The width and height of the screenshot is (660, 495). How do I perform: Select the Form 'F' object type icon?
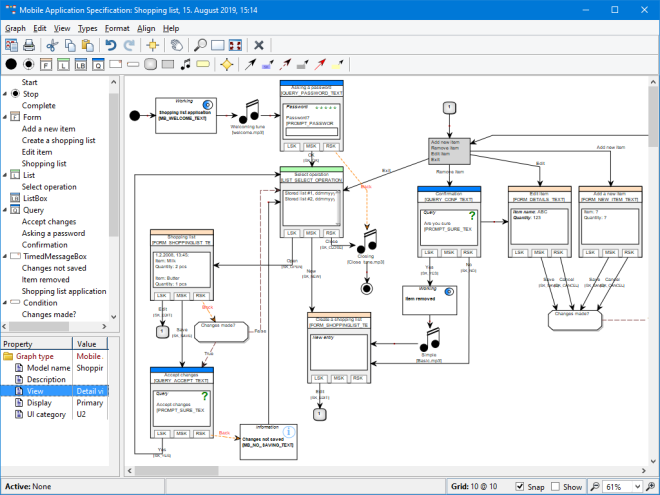[46, 65]
